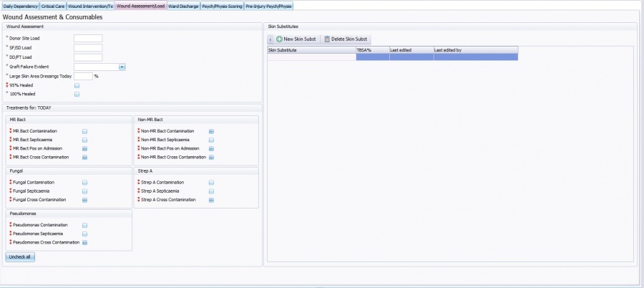
Task: Mark Strep A Contamination checkbox
Action: point(211,183)
